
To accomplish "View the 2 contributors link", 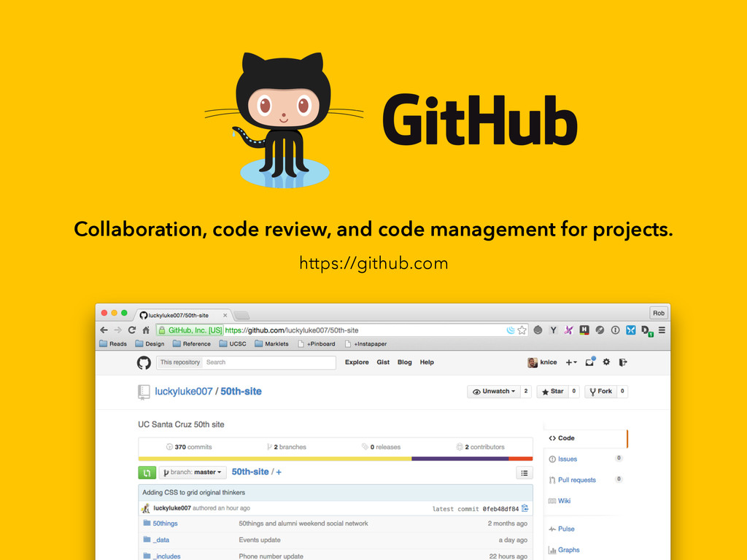I will click(480, 447).
